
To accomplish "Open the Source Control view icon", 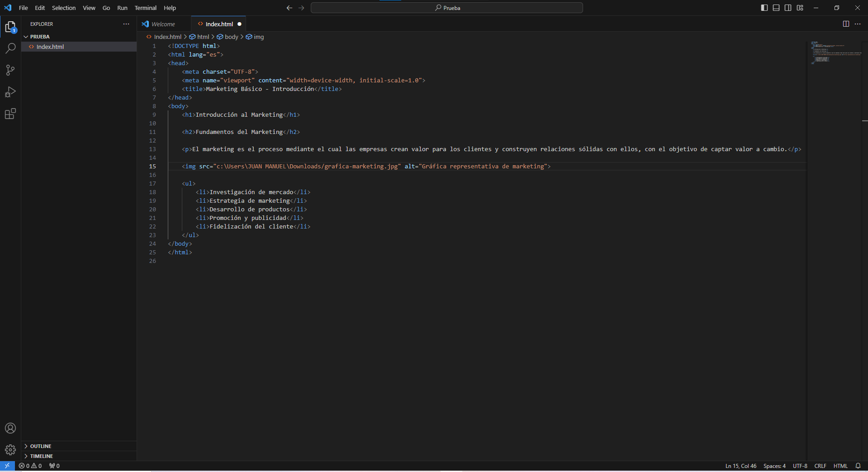I will point(10,70).
